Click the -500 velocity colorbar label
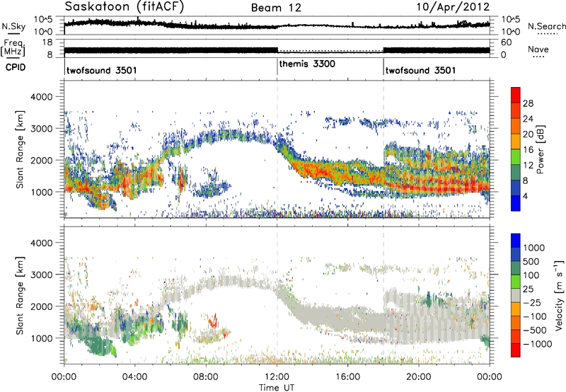The width and height of the screenshot is (566, 392). tap(535, 330)
